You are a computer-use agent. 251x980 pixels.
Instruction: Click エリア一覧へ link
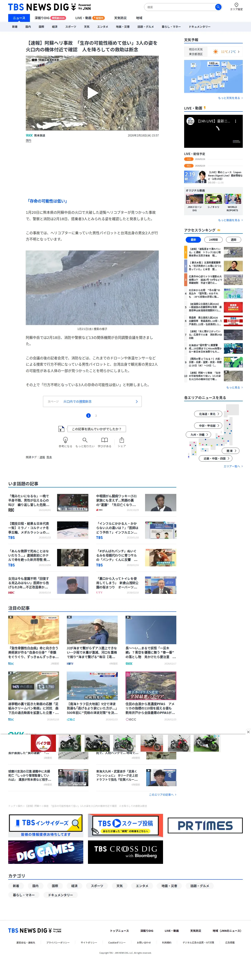click(233, 466)
